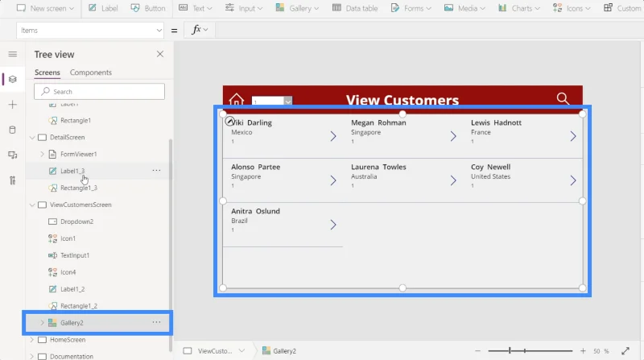Click the search icon in app header

(563, 98)
